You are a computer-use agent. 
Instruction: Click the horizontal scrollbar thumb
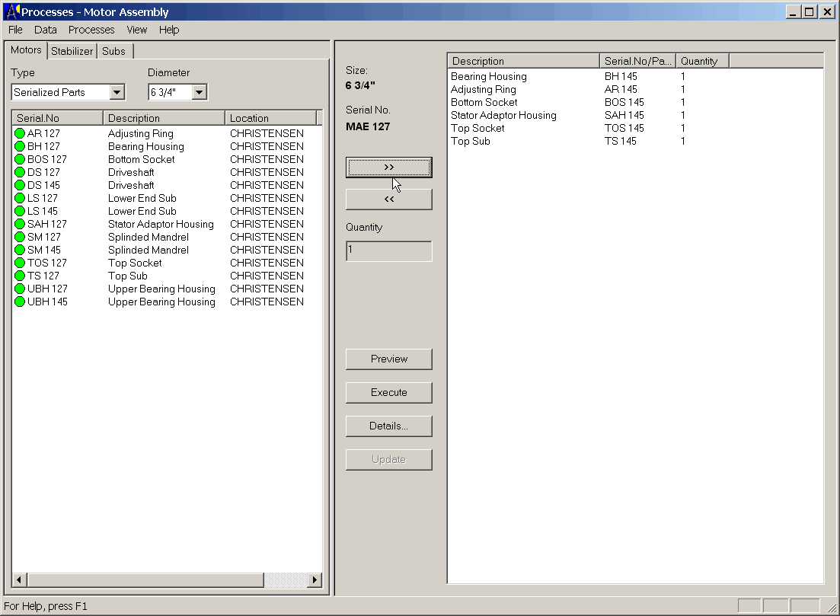pyautogui.click(x=145, y=579)
